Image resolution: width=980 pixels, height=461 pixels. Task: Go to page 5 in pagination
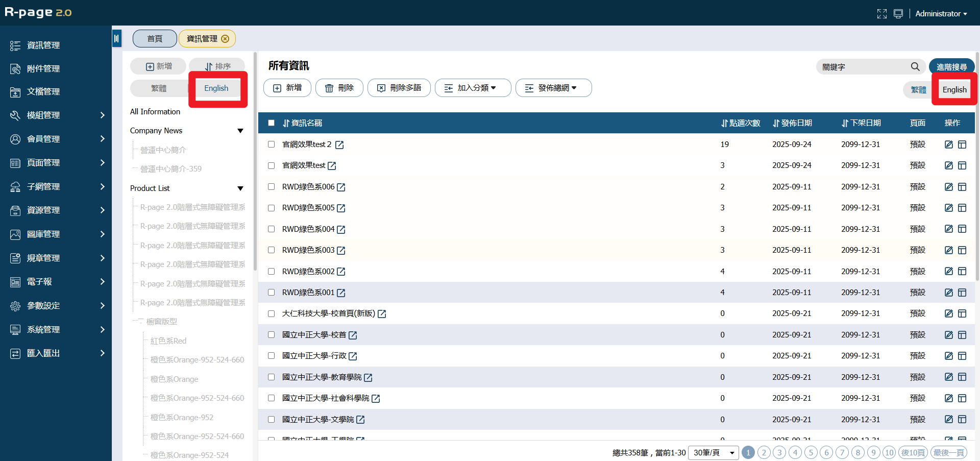[811, 452]
